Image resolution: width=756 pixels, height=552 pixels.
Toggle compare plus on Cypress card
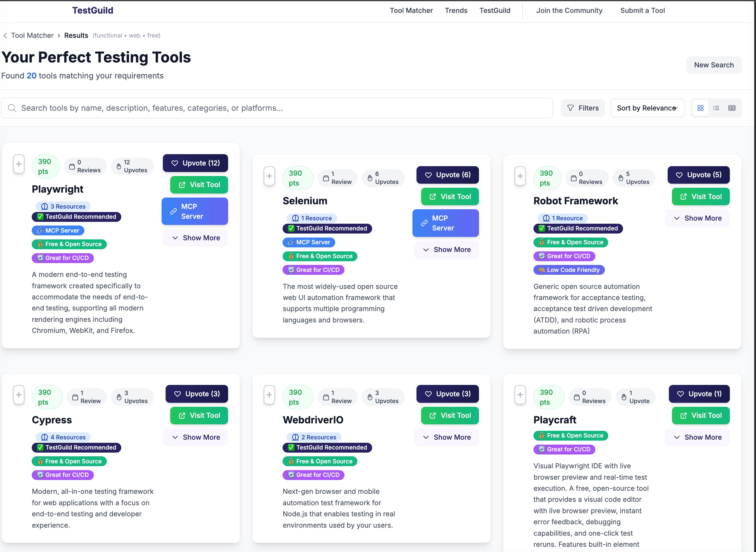point(19,395)
